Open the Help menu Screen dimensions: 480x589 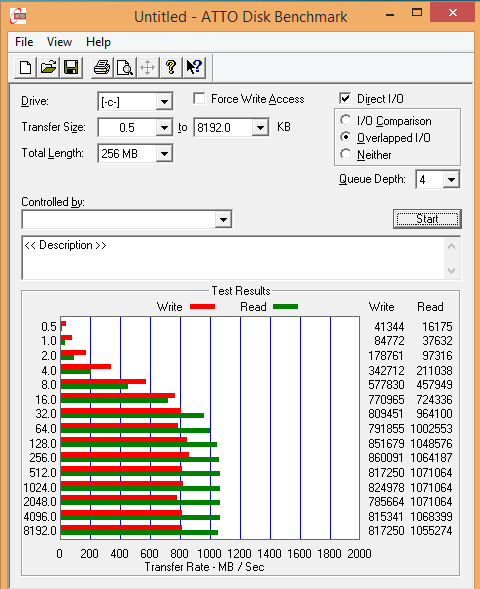click(x=98, y=42)
